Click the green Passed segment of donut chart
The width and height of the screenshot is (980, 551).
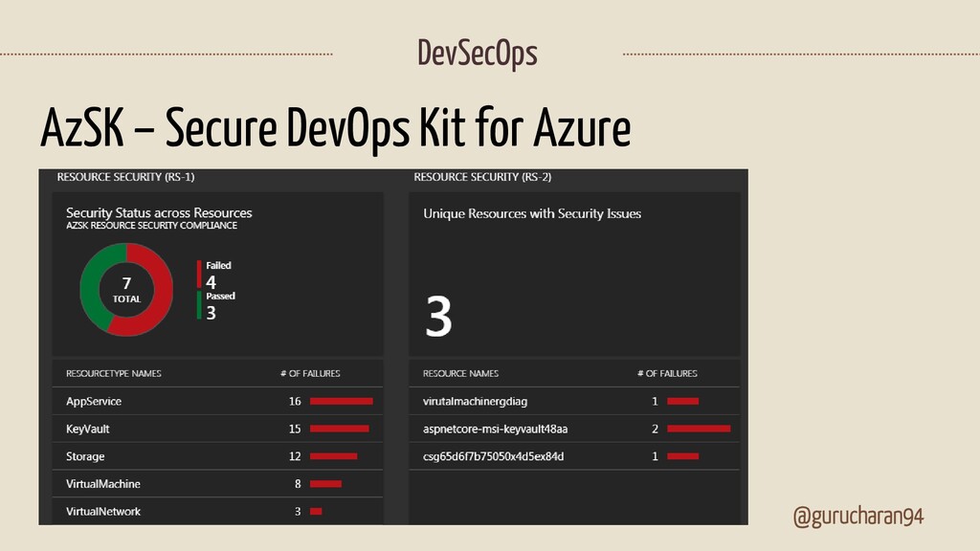[94, 289]
